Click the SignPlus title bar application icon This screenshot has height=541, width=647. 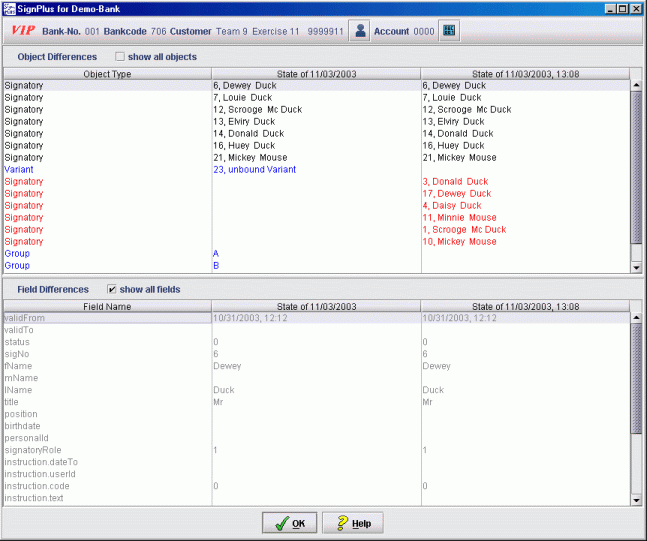click(9, 8)
